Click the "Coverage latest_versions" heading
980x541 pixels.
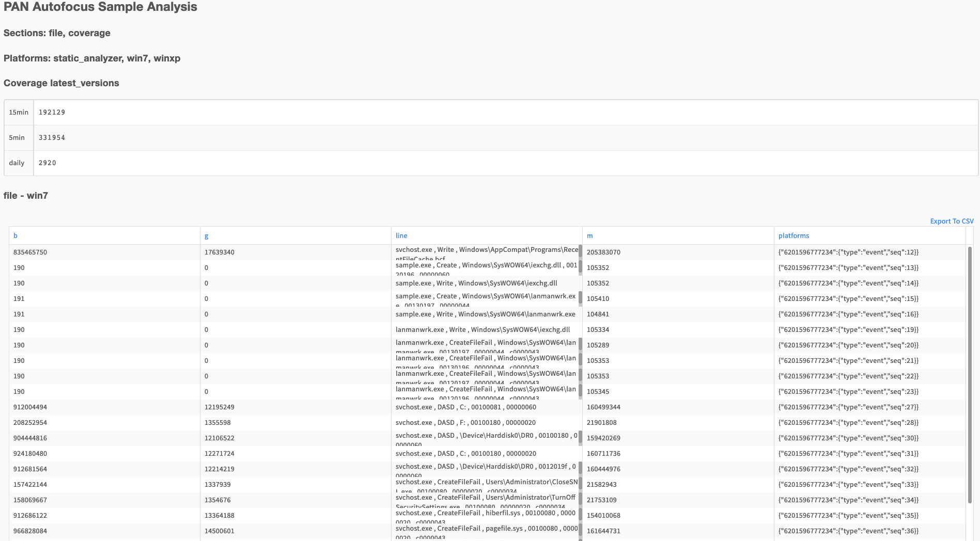pos(61,83)
